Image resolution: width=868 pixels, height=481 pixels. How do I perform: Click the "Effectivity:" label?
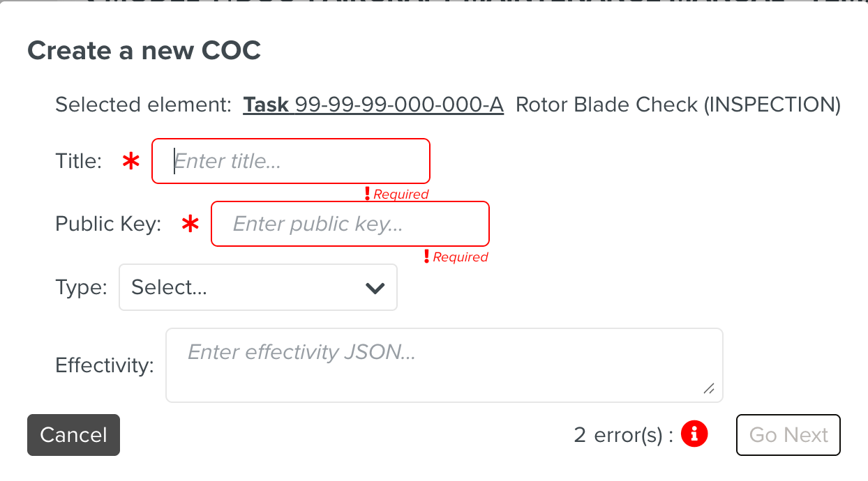point(105,365)
